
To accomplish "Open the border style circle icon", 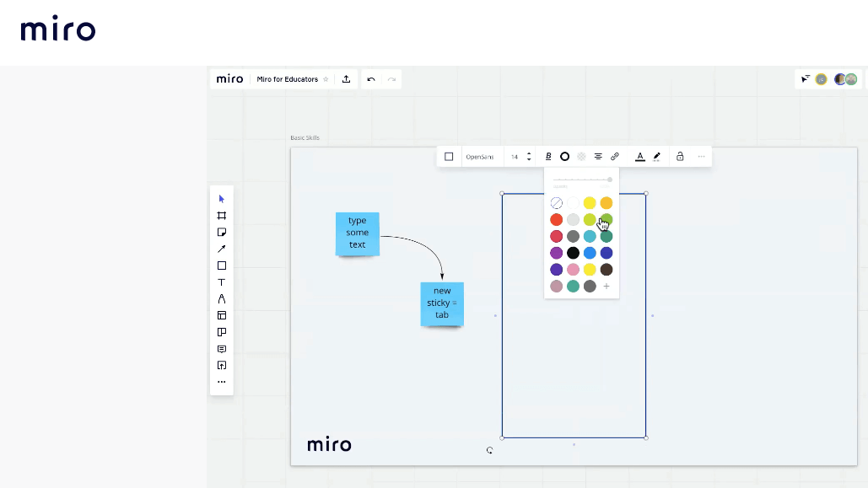I will 564,157.
